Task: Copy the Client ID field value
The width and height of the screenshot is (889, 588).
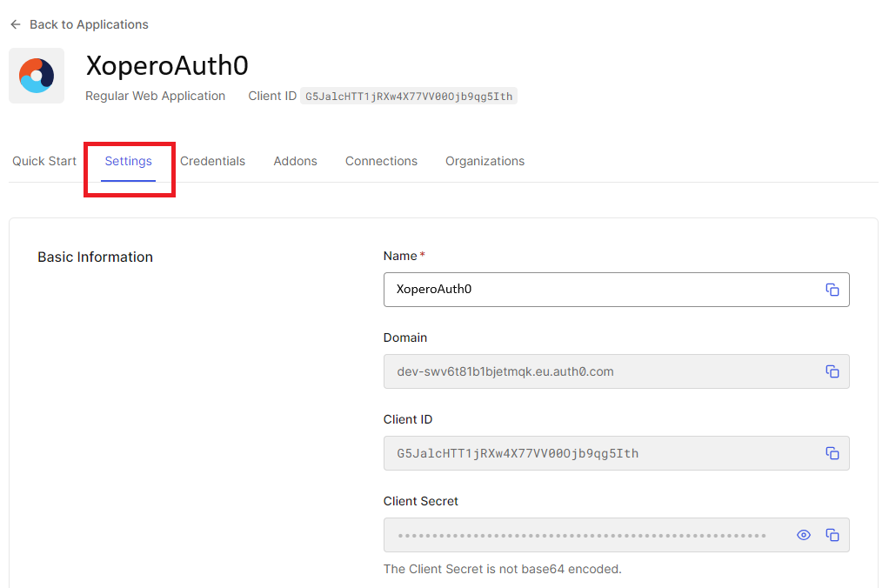Action: coord(832,453)
